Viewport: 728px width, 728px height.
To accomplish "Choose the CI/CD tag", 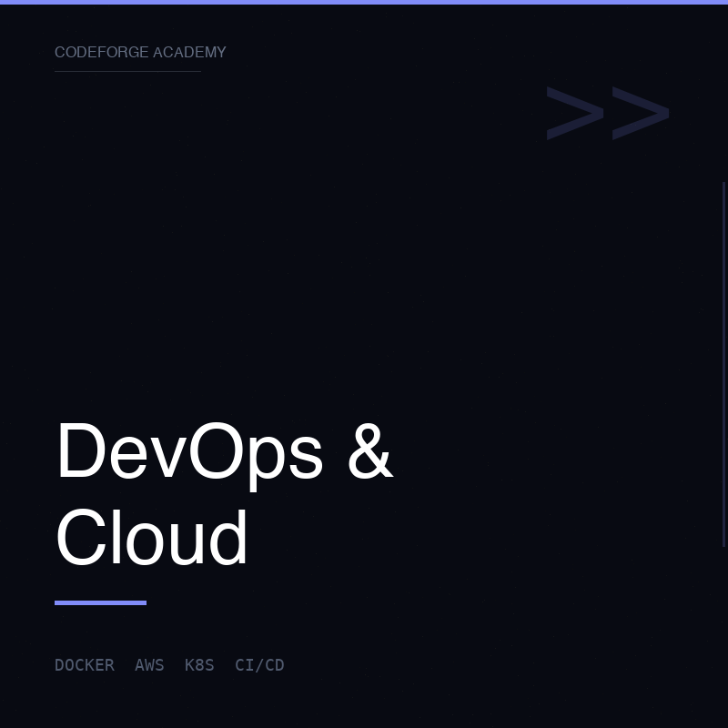I will pos(259,665).
